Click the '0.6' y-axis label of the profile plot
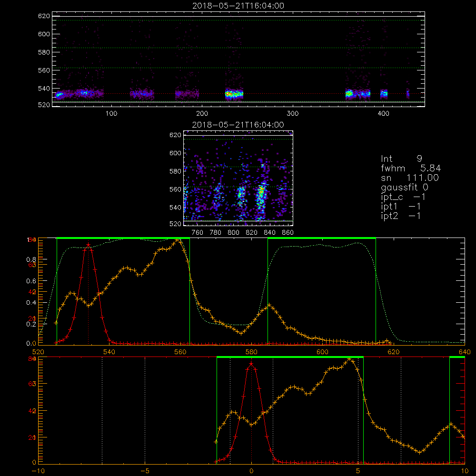This screenshot has width=476, height=476. pos(31,281)
